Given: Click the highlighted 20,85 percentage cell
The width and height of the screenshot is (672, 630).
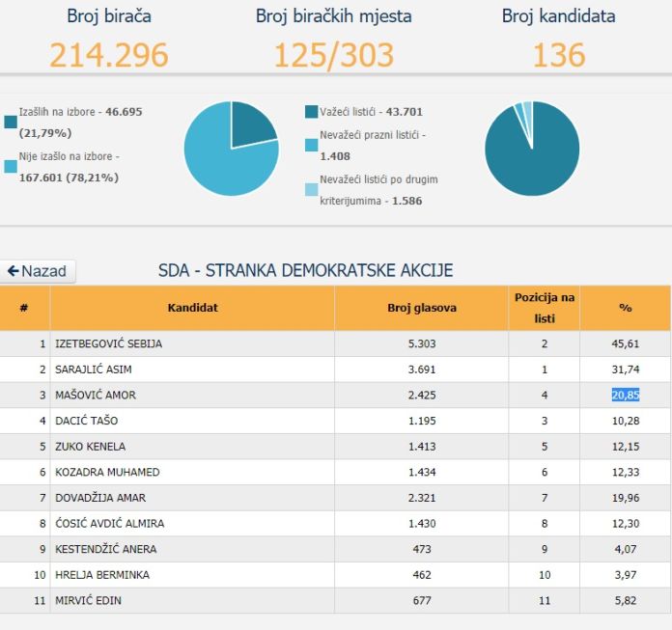Looking at the screenshot, I should tap(625, 395).
